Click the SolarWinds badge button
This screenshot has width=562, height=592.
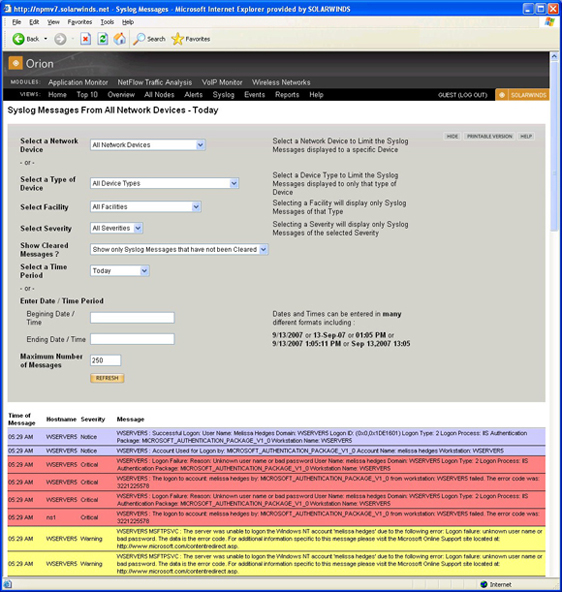tap(522, 95)
